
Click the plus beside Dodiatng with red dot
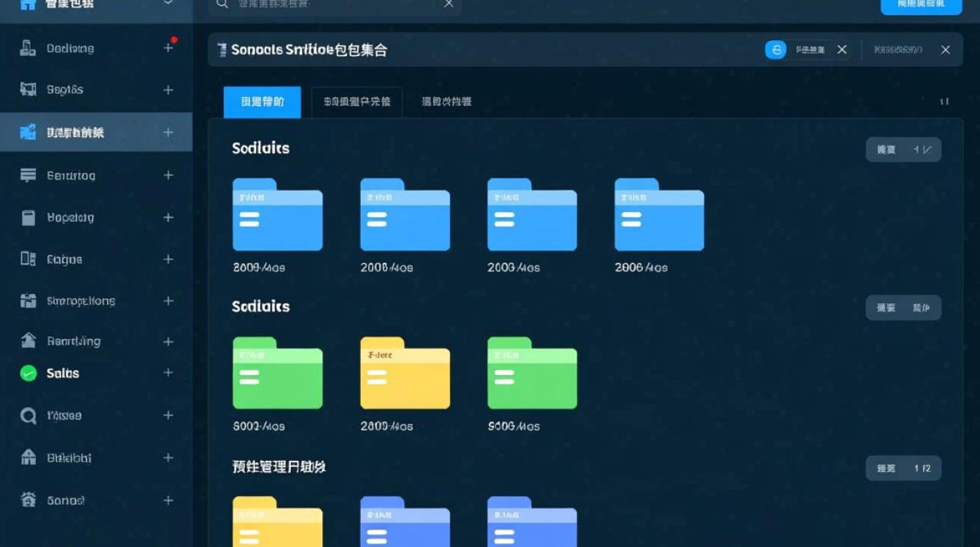click(x=168, y=47)
